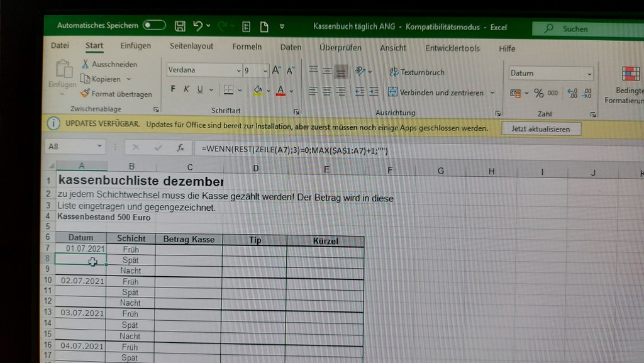Center cell text horizontally
This screenshot has width=644, height=363.
[327, 91]
